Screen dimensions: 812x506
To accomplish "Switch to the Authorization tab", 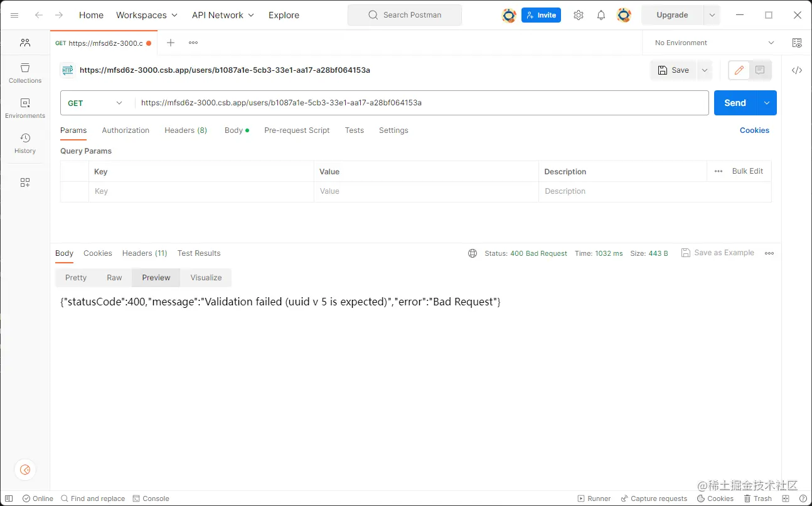I will [x=126, y=130].
